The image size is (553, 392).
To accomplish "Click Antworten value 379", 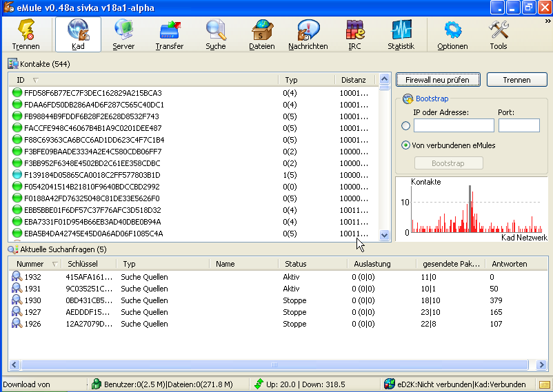I will pyautogui.click(x=496, y=300).
